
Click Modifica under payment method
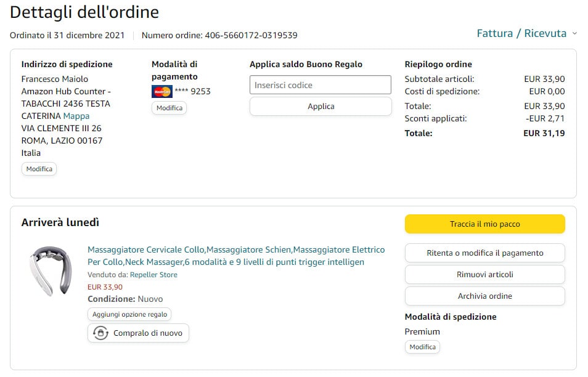coord(169,108)
